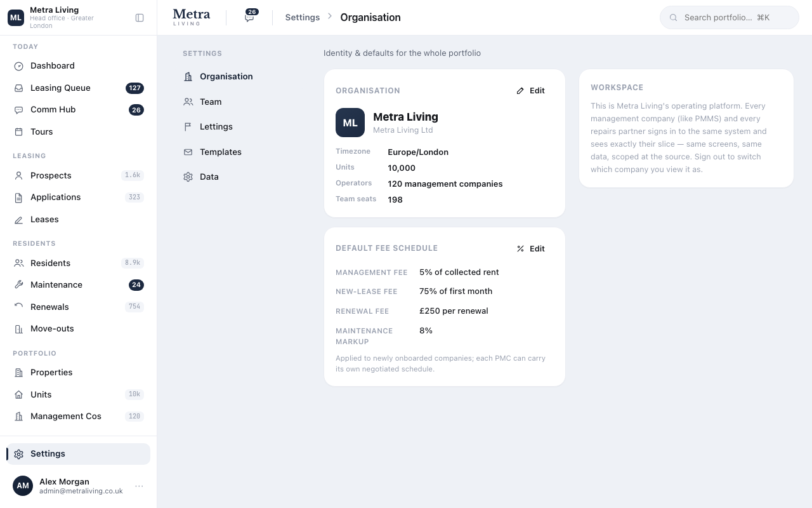812x508 pixels.
Task: Click the Organisation building icon in settings
Action: tap(188, 77)
